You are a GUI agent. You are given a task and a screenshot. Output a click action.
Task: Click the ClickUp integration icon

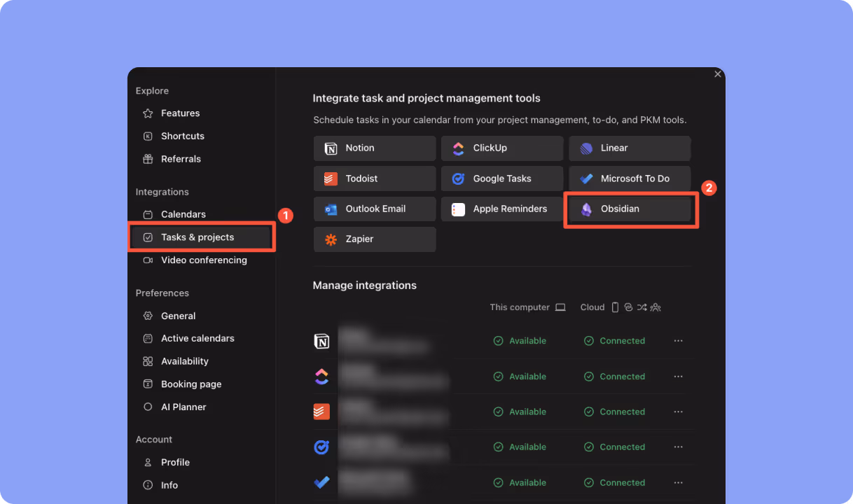[458, 148]
